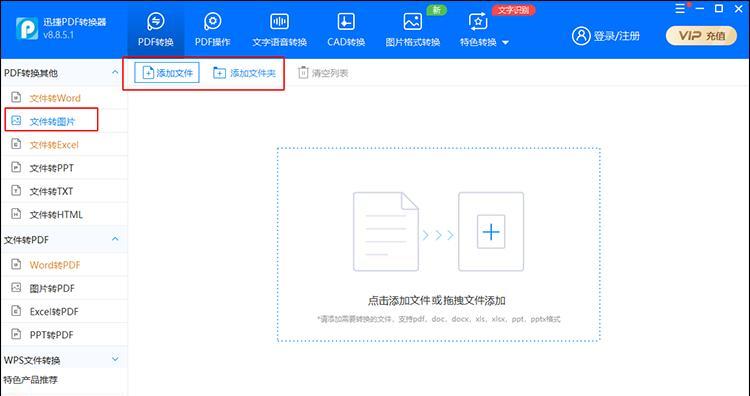Click the 图片格式转换 picture icon
The width and height of the screenshot is (750, 396).
click(x=412, y=21)
